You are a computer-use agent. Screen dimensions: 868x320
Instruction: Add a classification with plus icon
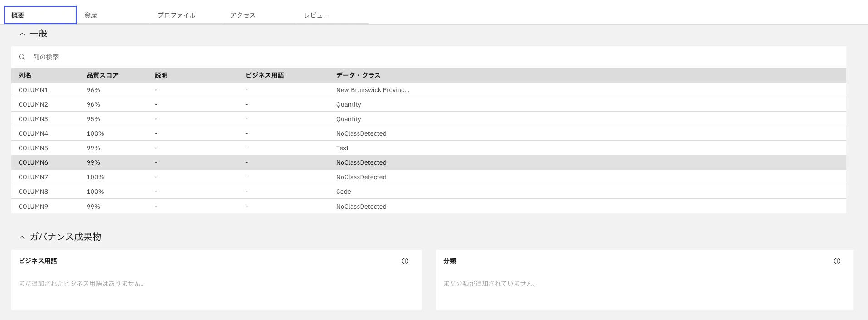(837, 261)
